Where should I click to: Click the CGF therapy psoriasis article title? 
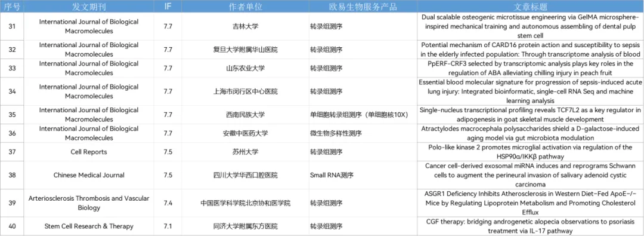pyautogui.click(x=531, y=226)
